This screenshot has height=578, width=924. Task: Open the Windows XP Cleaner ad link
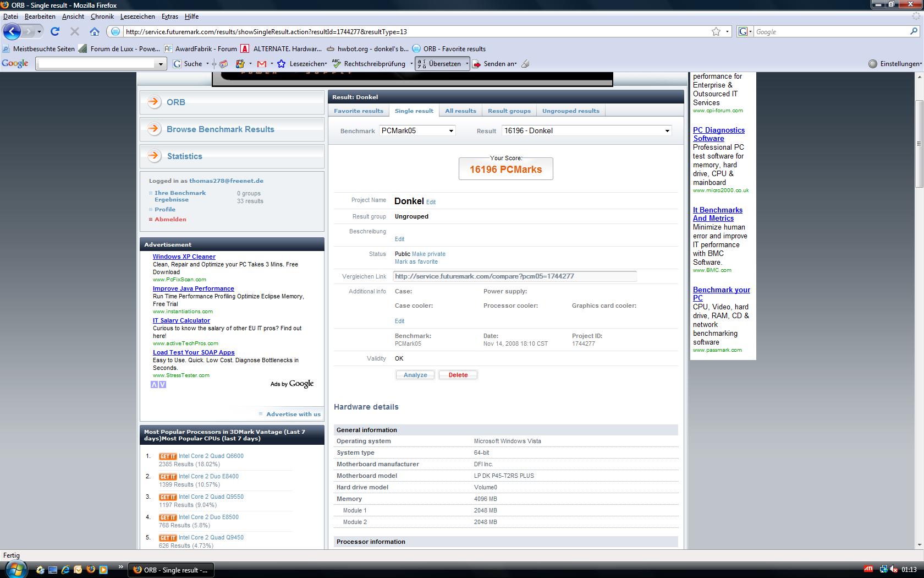[x=184, y=257]
